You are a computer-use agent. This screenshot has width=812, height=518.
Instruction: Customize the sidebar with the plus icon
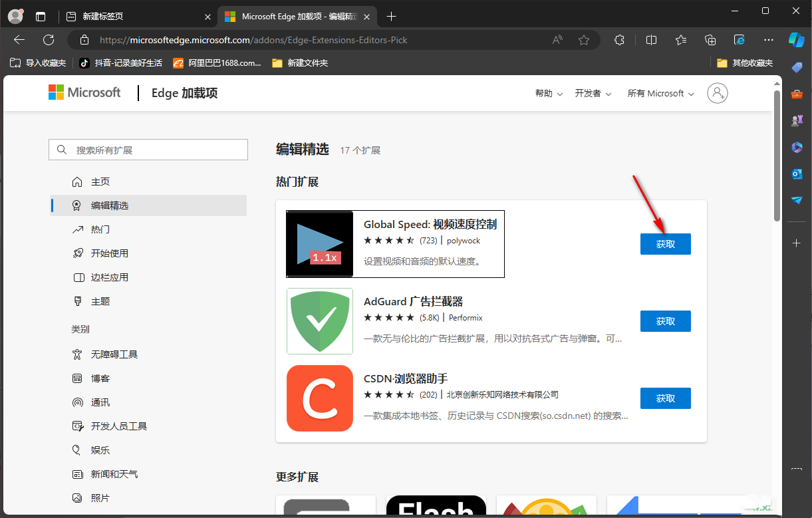(797, 243)
